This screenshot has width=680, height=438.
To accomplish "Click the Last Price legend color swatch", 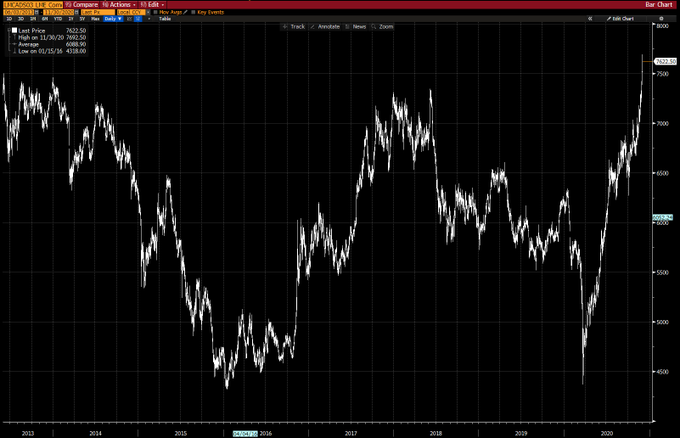I will point(14,30).
